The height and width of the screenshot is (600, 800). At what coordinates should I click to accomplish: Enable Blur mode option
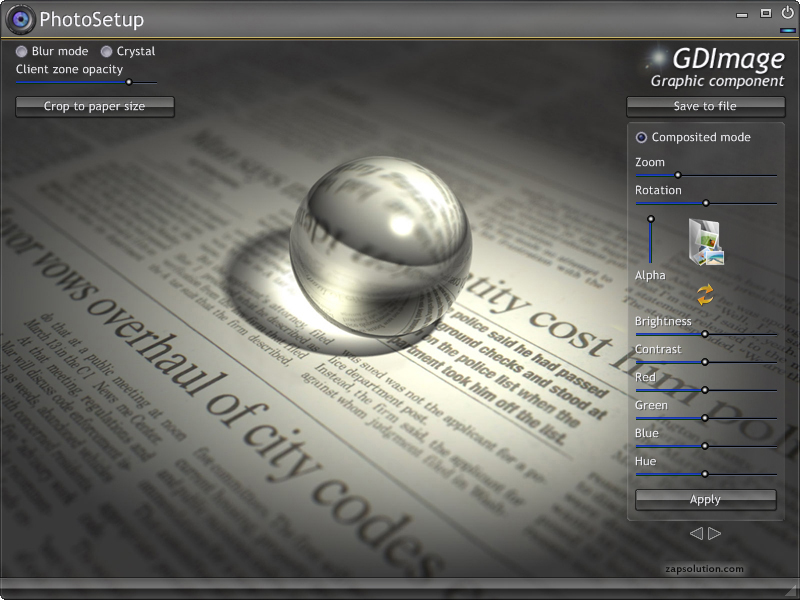(x=52, y=52)
